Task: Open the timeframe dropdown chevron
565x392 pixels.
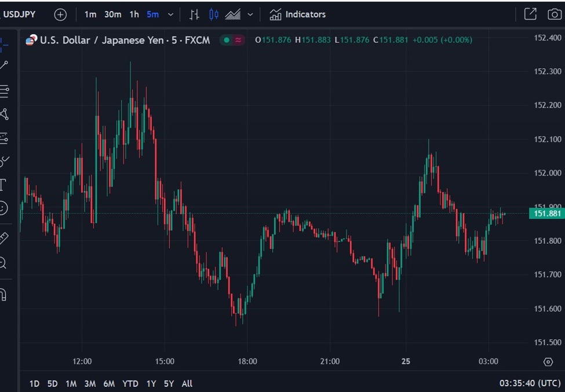Action: (170, 14)
